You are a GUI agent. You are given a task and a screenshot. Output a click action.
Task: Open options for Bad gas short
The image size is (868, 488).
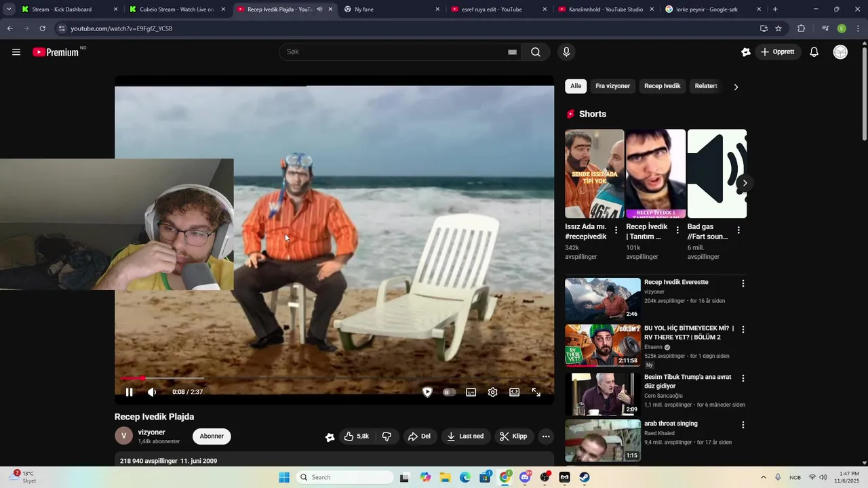point(738,230)
